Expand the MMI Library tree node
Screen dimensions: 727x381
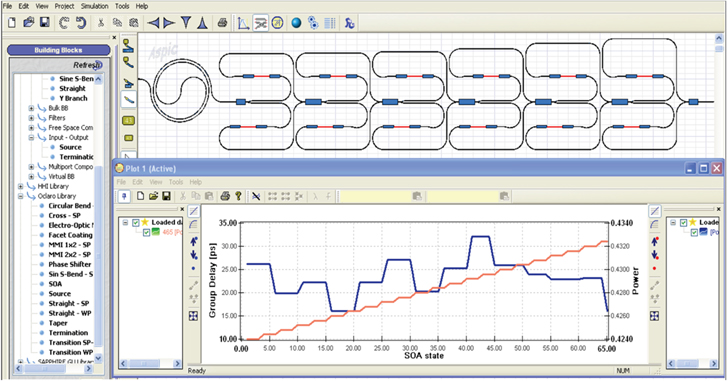tap(20, 186)
